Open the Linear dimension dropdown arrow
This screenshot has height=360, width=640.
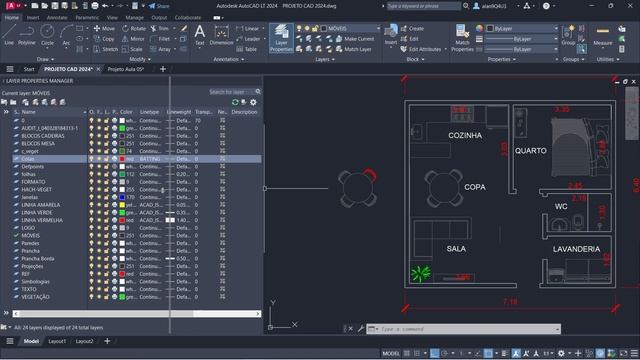263,29
